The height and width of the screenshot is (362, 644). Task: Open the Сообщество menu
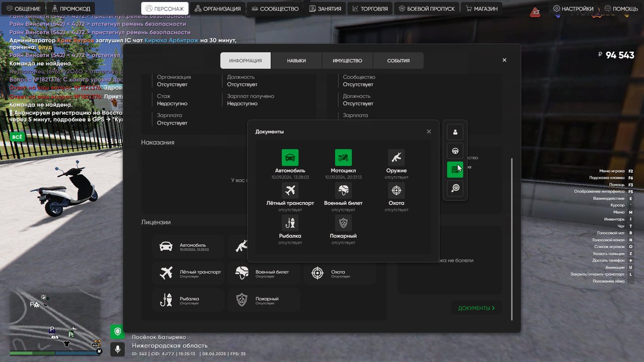click(275, 9)
